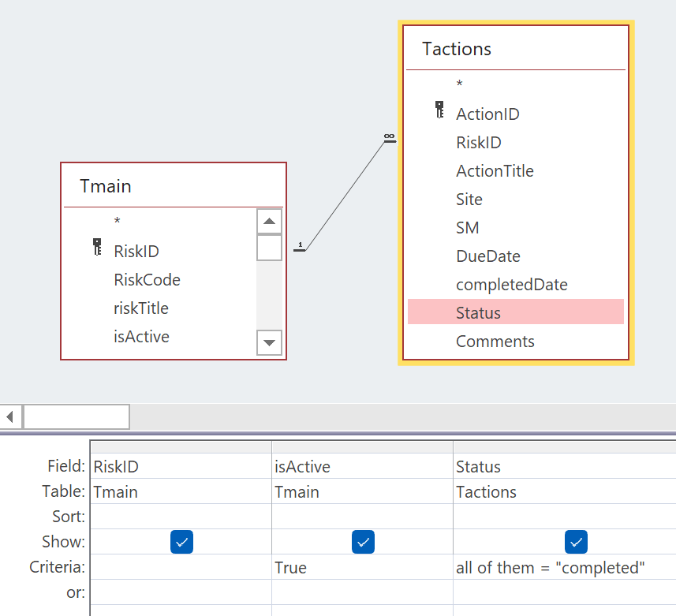Click the left arrow of horizontal scrollbar
The image size is (676, 616).
[x=10, y=416]
